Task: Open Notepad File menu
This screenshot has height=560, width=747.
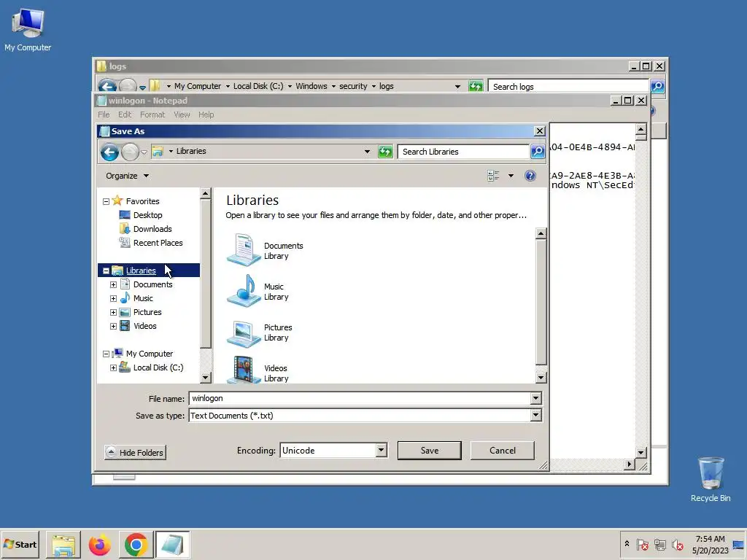Action: pyautogui.click(x=104, y=114)
